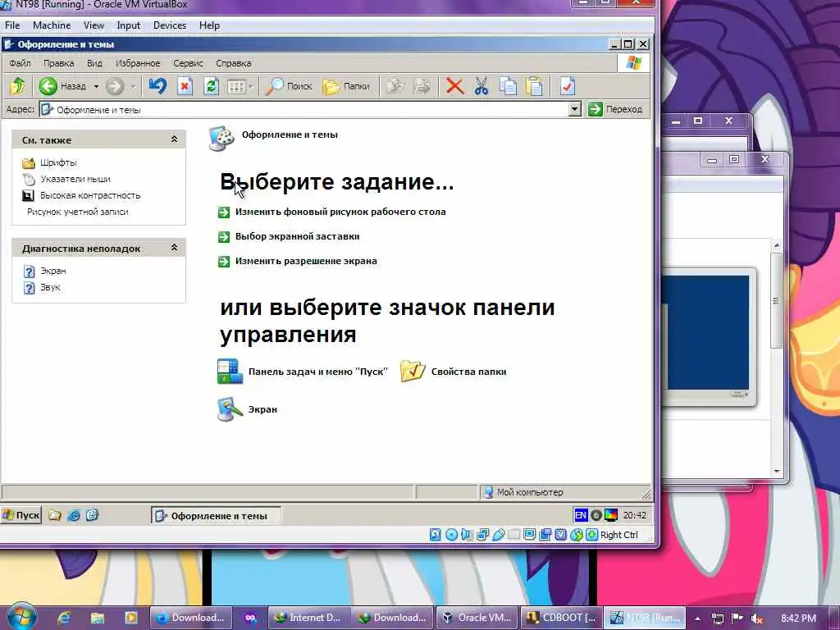Screen dimensions: 840x630
Task: Click the Copy documents icon
Action: (x=508, y=85)
